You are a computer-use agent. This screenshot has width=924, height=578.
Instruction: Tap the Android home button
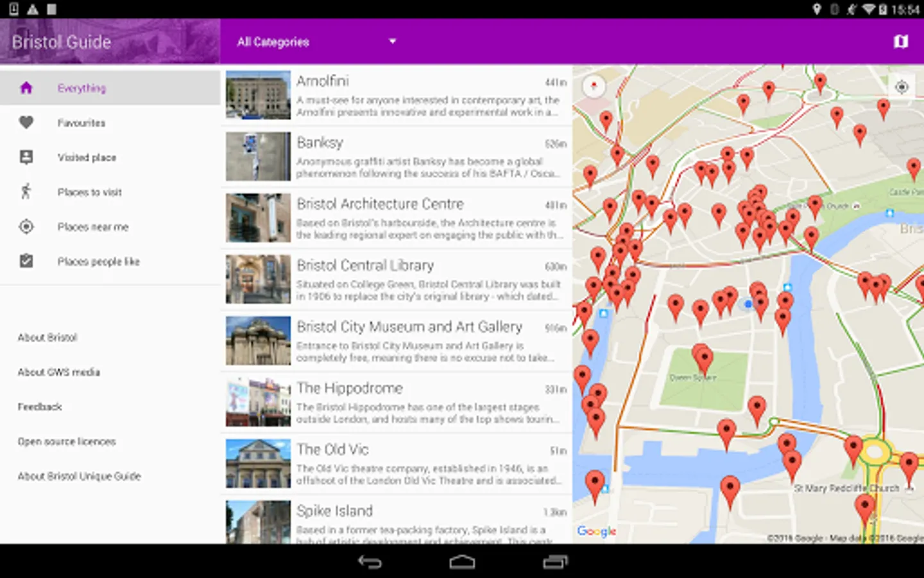pyautogui.click(x=462, y=562)
